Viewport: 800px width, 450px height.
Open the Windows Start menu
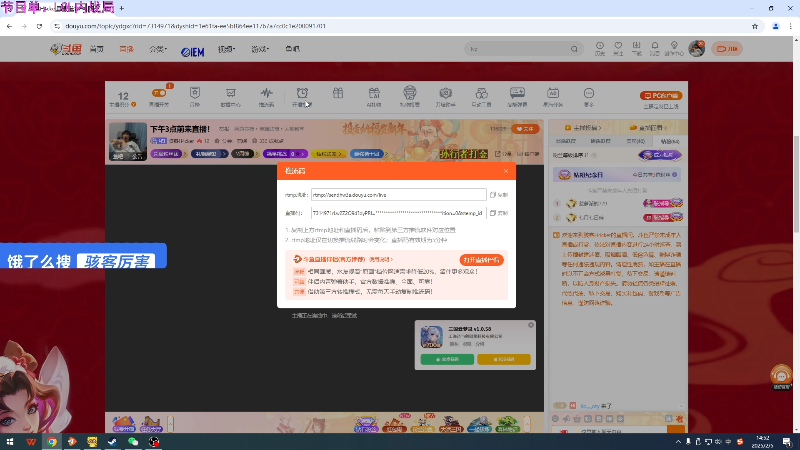(10, 441)
